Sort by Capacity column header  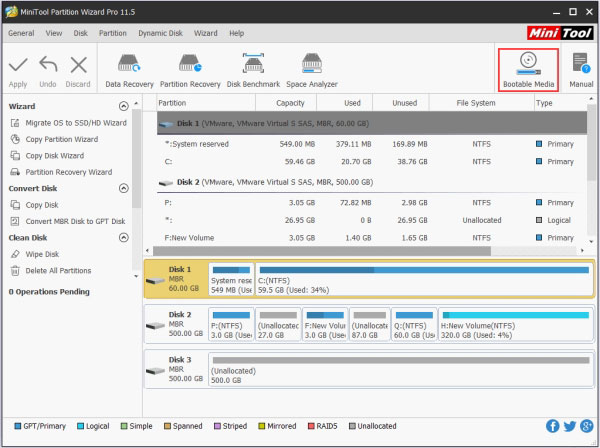286,103
